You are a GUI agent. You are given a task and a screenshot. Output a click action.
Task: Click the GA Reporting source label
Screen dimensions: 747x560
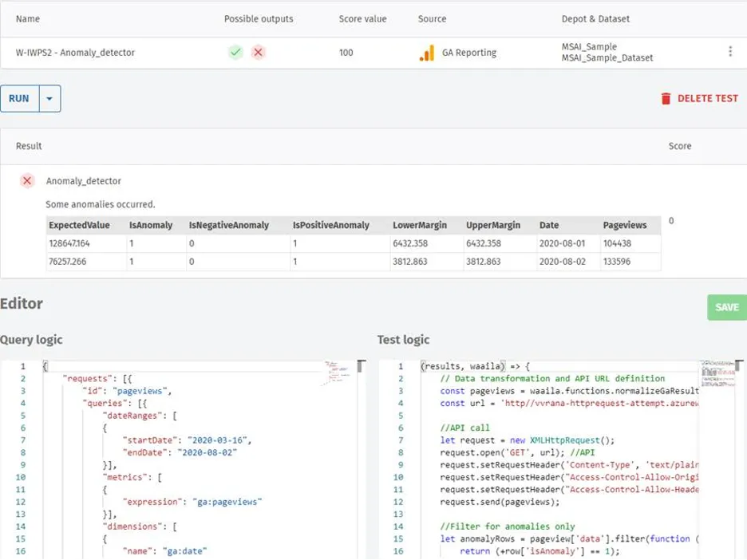[x=469, y=53]
